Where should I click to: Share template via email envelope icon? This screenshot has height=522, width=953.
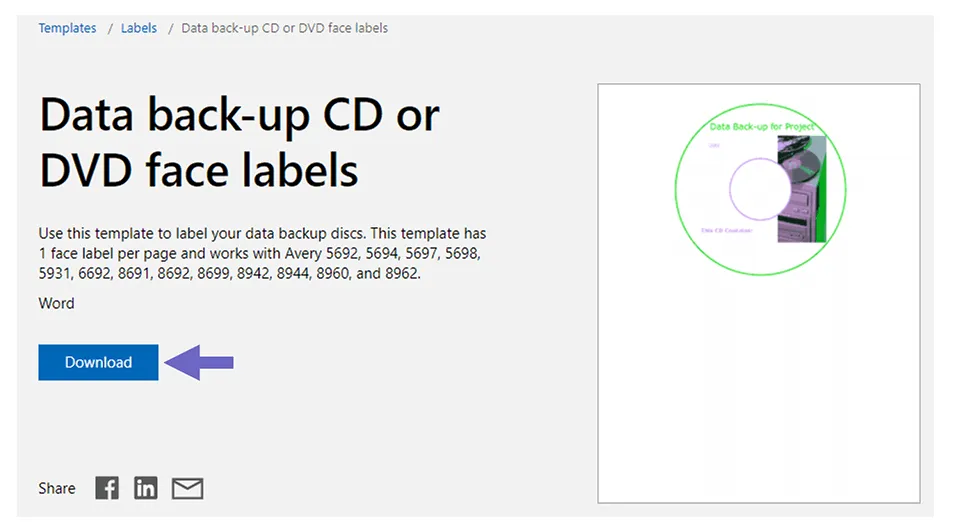pyautogui.click(x=187, y=489)
